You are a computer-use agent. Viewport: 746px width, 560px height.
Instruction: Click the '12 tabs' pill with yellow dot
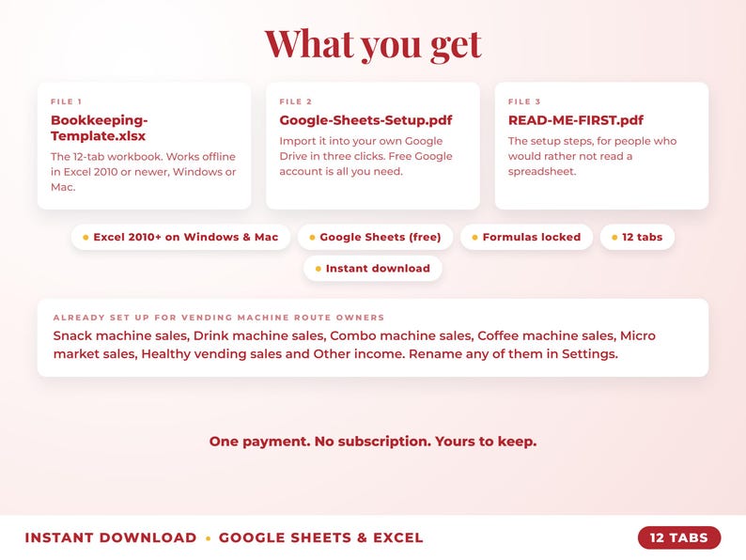click(638, 237)
